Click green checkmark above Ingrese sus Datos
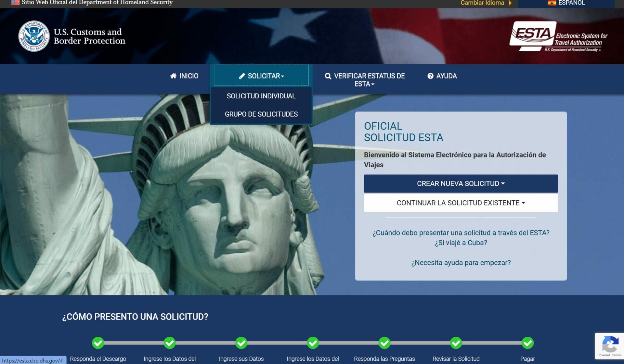Viewport: 624px width, 364px height. click(241, 343)
